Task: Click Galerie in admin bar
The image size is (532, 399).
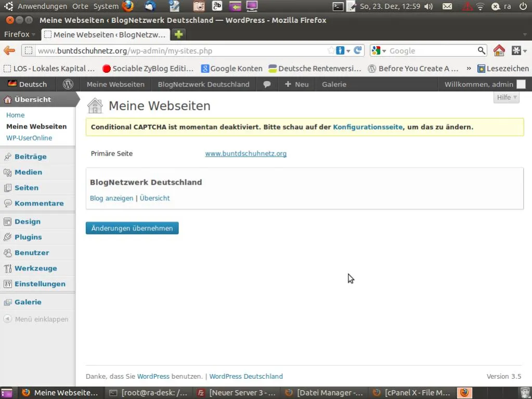Action: (x=334, y=84)
